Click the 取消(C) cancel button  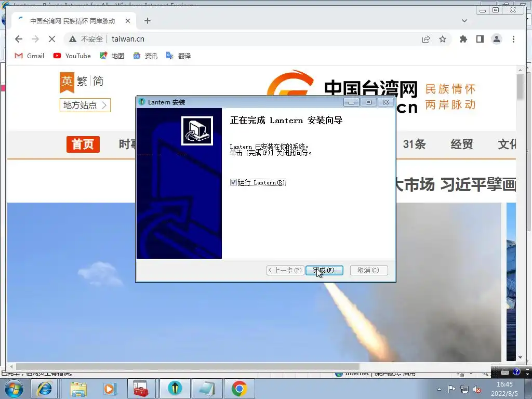[368, 270]
